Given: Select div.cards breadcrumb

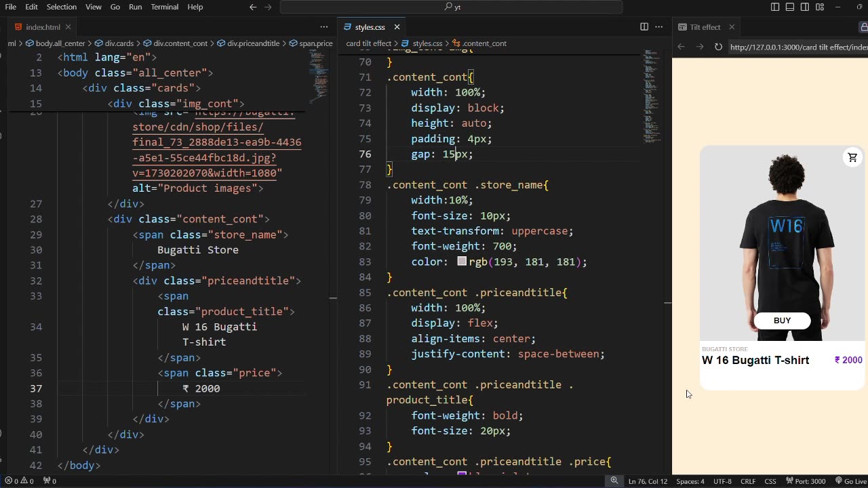Looking at the screenshot, I should coord(115,43).
